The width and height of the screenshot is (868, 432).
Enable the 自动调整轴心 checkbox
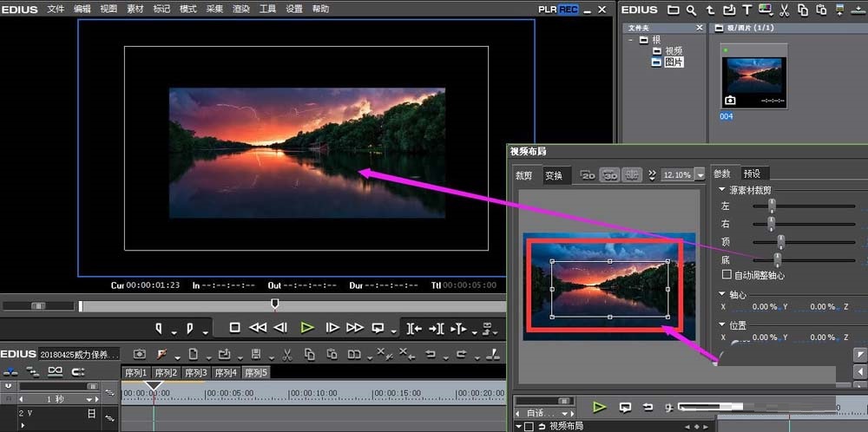[x=727, y=275]
